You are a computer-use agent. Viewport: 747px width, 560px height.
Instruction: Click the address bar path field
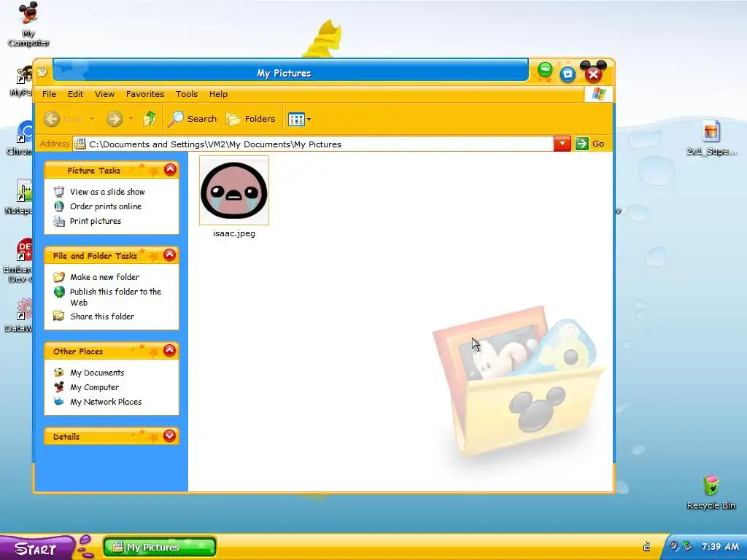[x=312, y=144]
